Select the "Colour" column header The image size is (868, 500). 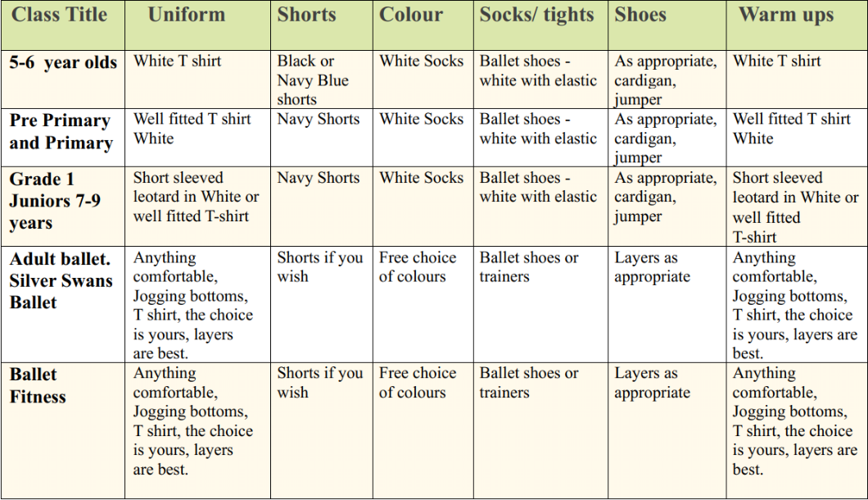click(x=411, y=15)
